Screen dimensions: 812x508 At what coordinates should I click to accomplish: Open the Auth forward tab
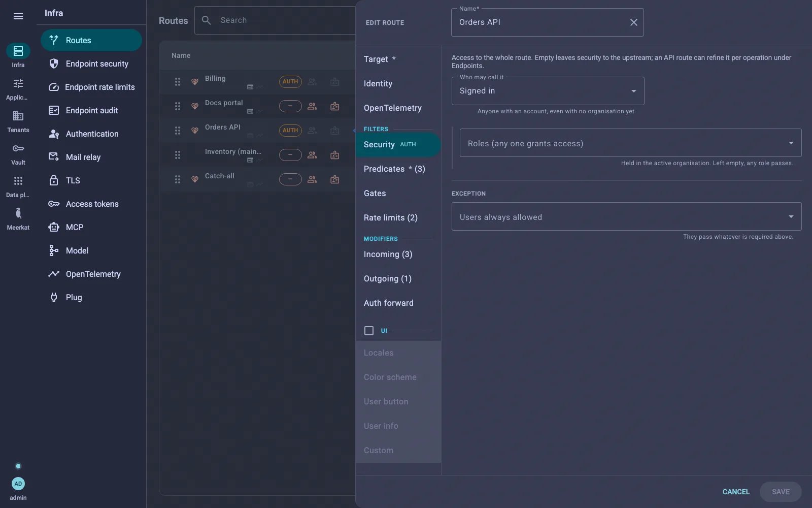tap(398, 303)
